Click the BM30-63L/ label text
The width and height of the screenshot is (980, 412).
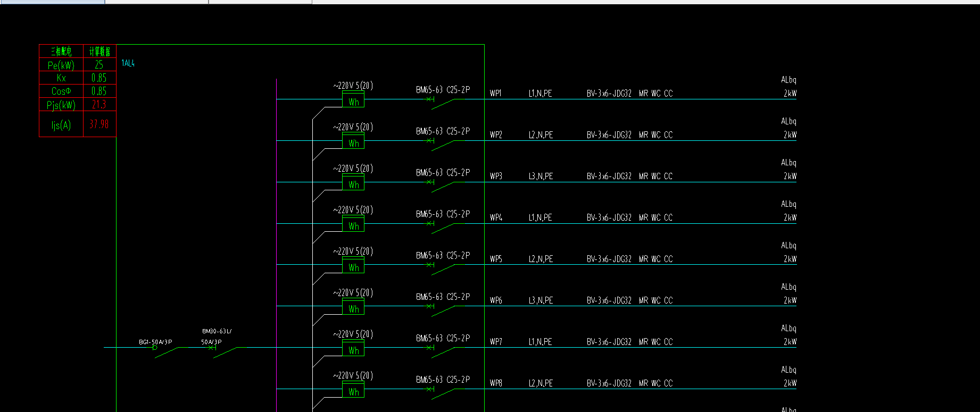point(217,331)
